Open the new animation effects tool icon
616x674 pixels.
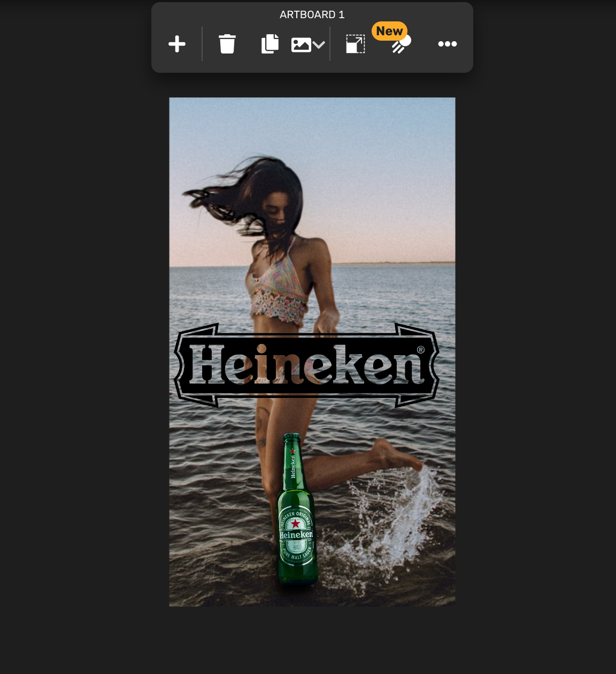pyautogui.click(x=401, y=45)
